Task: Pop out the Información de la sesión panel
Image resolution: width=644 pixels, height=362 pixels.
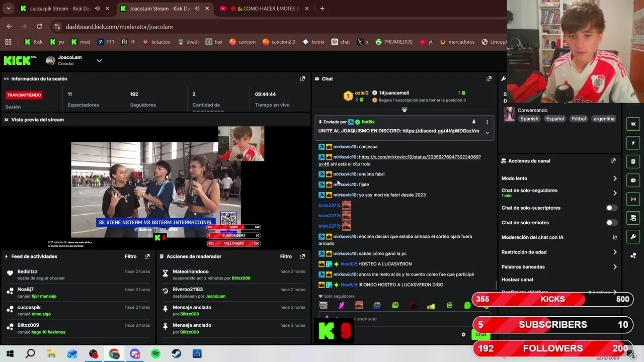Action: [302, 79]
